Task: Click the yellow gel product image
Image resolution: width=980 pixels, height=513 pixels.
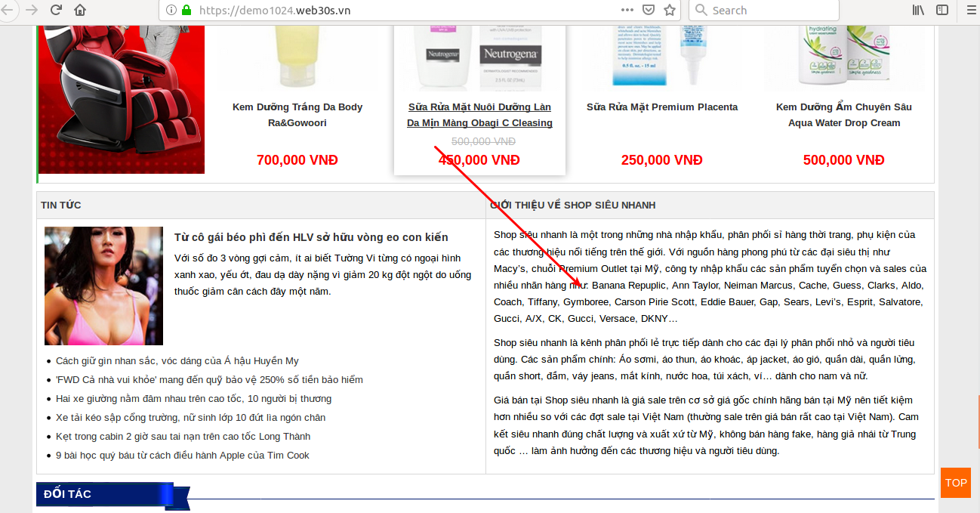Action: (297, 57)
